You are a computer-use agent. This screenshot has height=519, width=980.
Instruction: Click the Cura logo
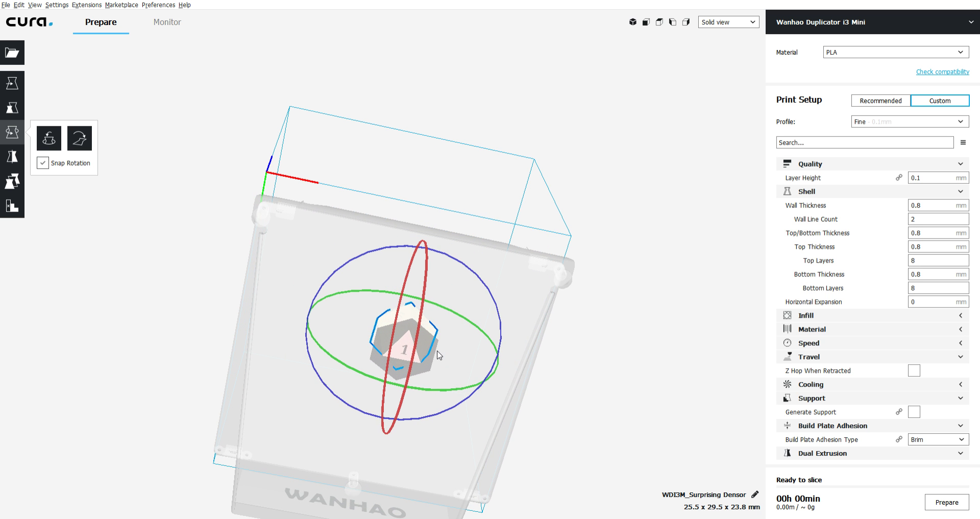pyautogui.click(x=29, y=22)
